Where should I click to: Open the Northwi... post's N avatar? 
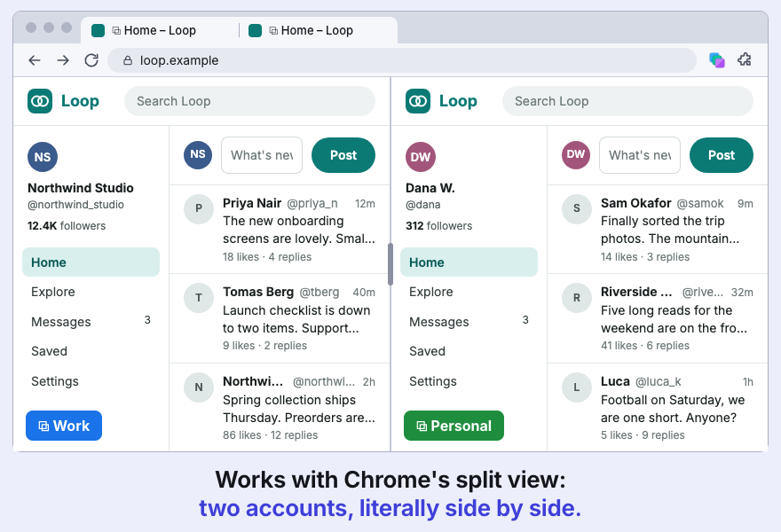(199, 387)
